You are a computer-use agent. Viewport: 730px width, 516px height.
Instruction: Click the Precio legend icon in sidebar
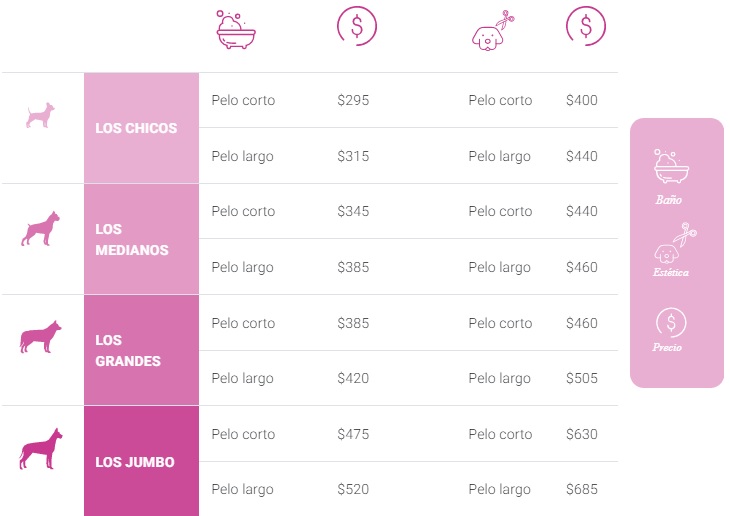671,322
